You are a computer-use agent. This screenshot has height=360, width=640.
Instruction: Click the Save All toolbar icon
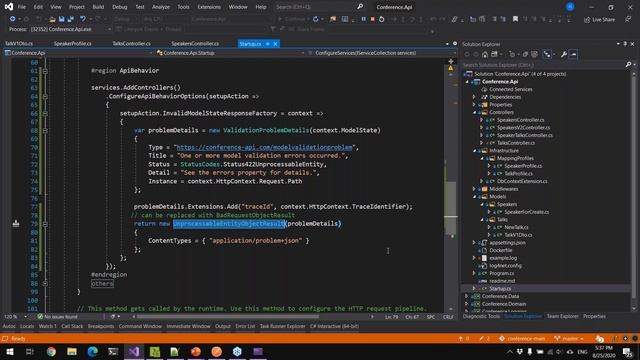coord(70,19)
